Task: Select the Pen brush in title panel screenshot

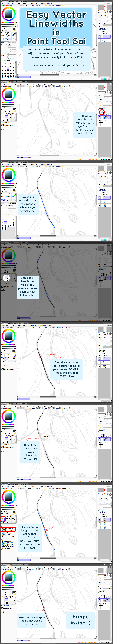Action: (x=3, y=33)
